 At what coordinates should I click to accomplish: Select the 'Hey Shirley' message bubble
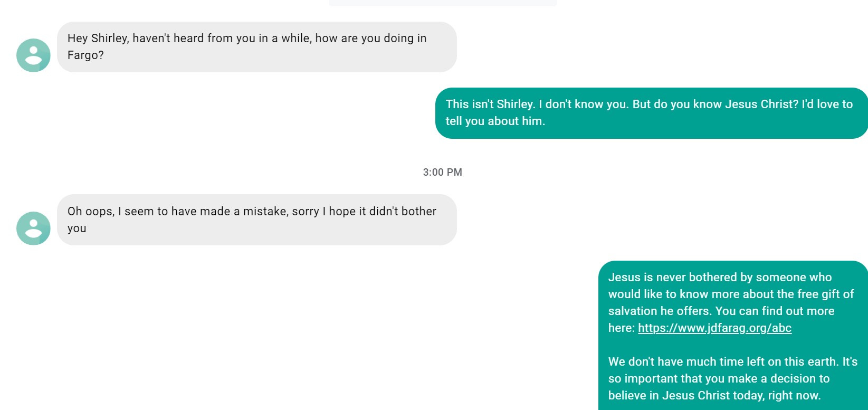[257, 47]
